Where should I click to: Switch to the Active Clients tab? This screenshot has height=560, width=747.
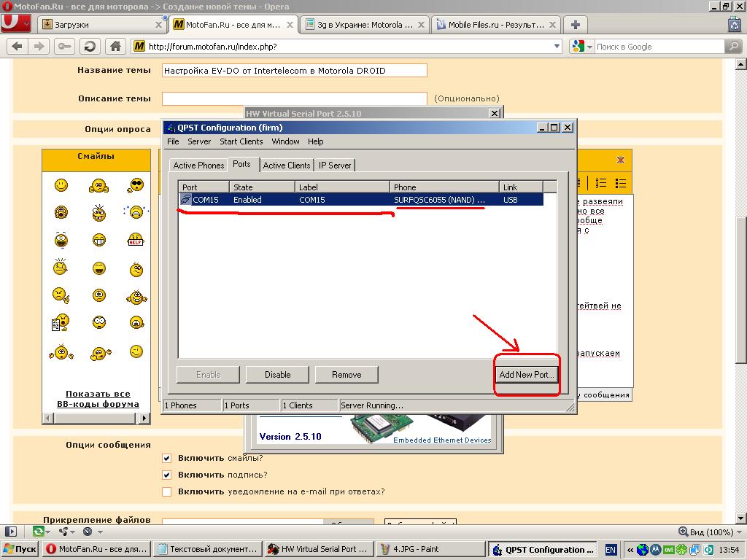pos(286,166)
